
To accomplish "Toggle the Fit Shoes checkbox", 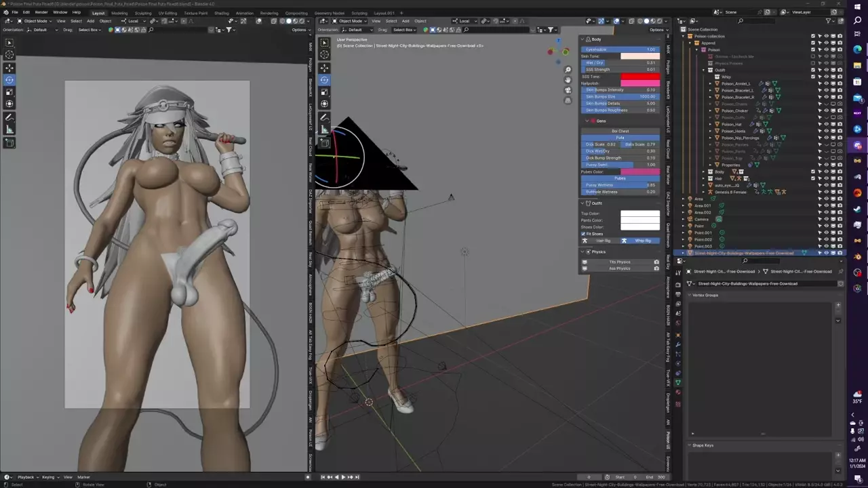I will tap(584, 234).
